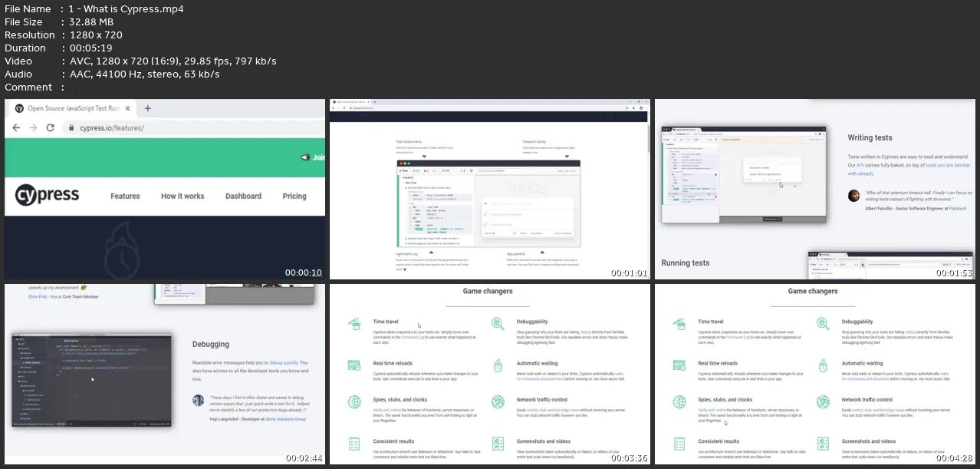Click the Spies, stubs, clocks icon in the 00:04:28 frame
Image resolution: width=980 pixels, height=469 pixels.
(x=679, y=402)
